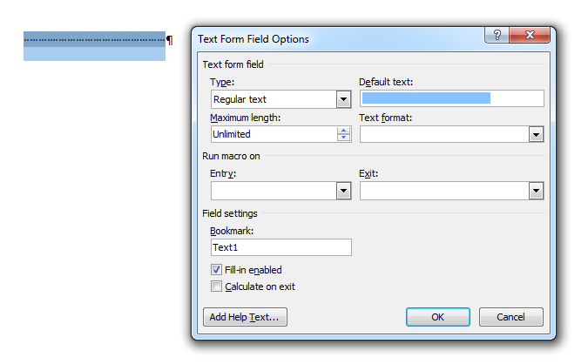Decrease maximum length with down arrow

coord(343,138)
